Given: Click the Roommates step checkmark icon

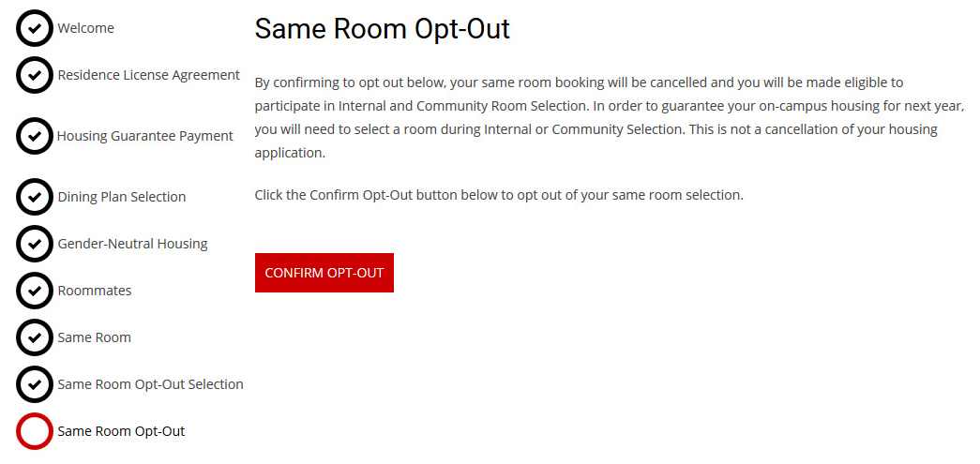Looking at the screenshot, I should (x=35, y=291).
